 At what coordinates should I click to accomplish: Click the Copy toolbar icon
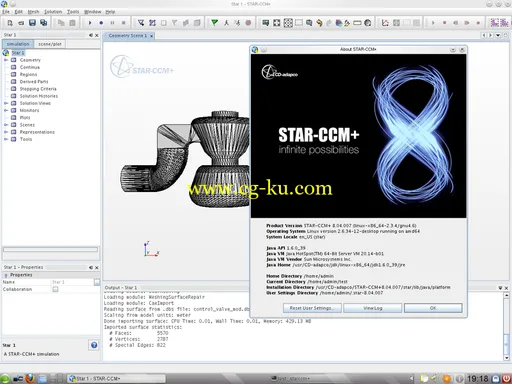click(x=61, y=23)
